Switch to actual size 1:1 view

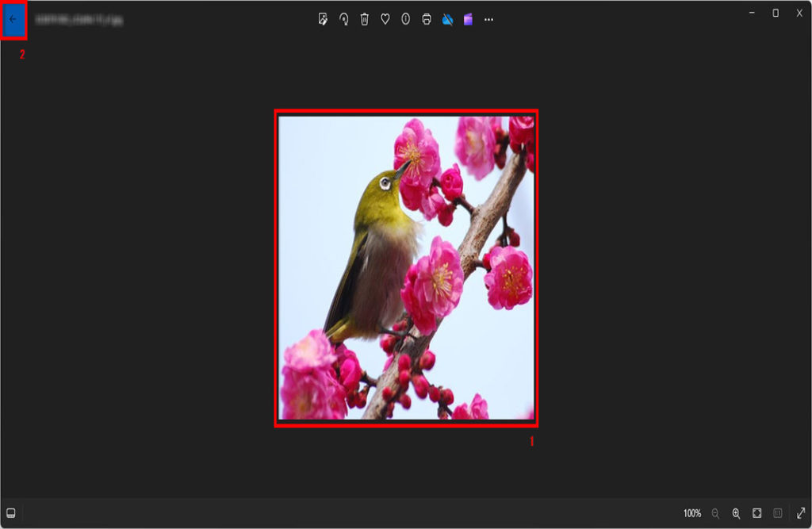pyautogui.click(x=777, y=514)
